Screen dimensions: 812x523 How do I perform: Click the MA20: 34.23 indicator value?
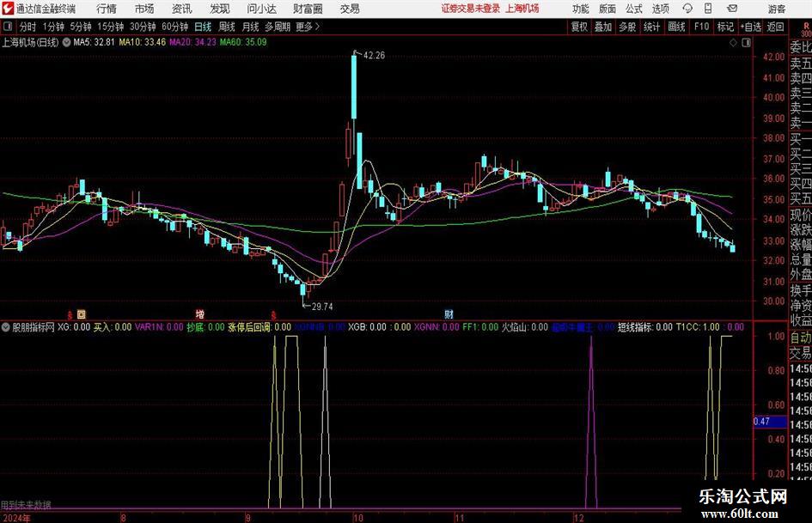tap(192, 42)
